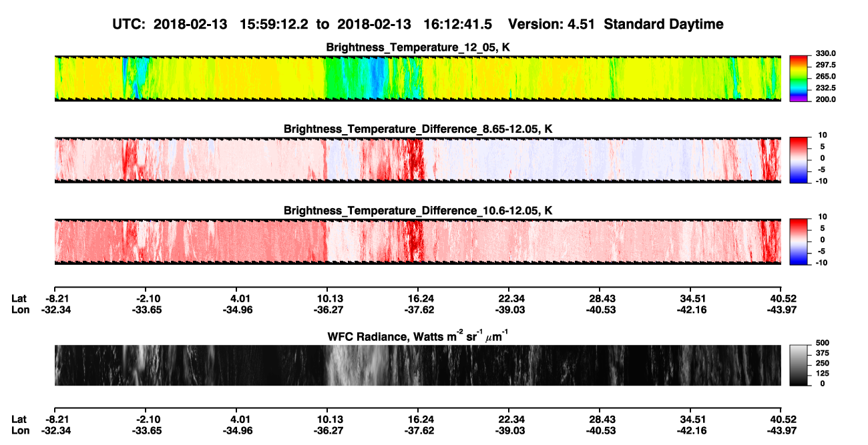Screen dimensions: 868x445
Task: Open the 8.65-12.05 temperature difference image strip
Action: tap(417, 160)
